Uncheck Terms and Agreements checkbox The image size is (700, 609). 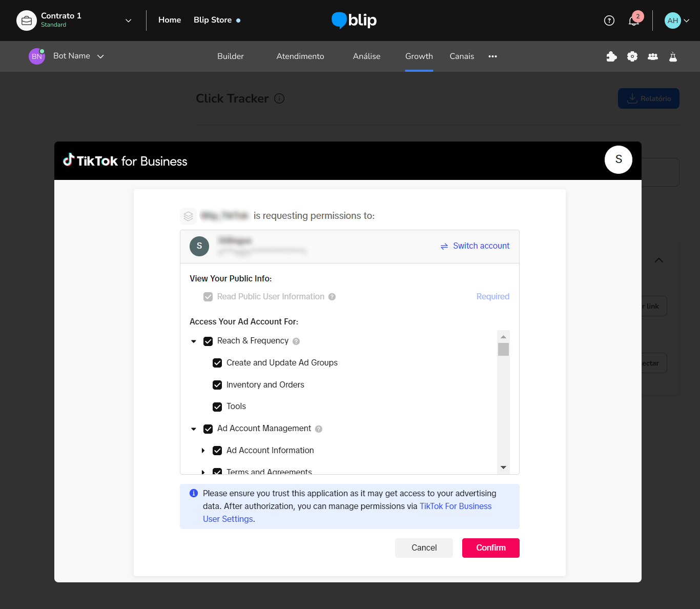217,472
